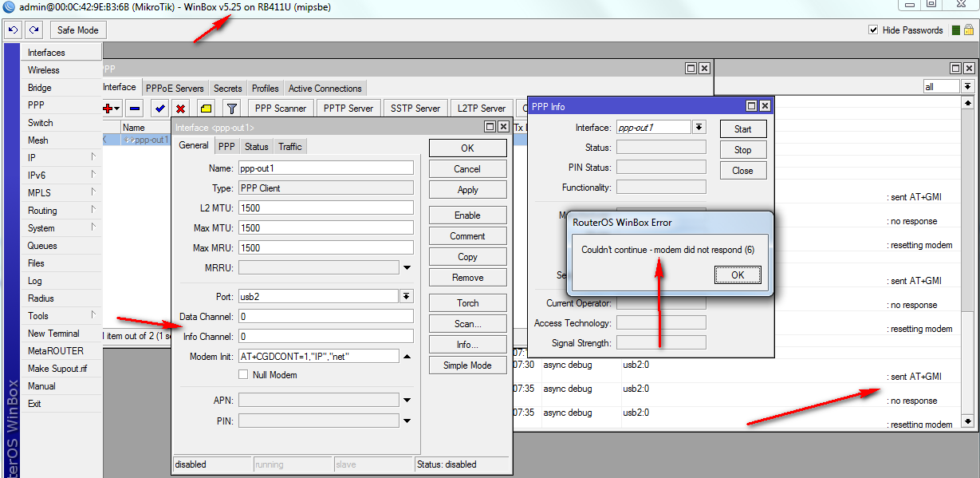Click the log window scroll up arrow
Image resolution: width=980 pixels, height=478 pixels.
(x=968, y=103)
